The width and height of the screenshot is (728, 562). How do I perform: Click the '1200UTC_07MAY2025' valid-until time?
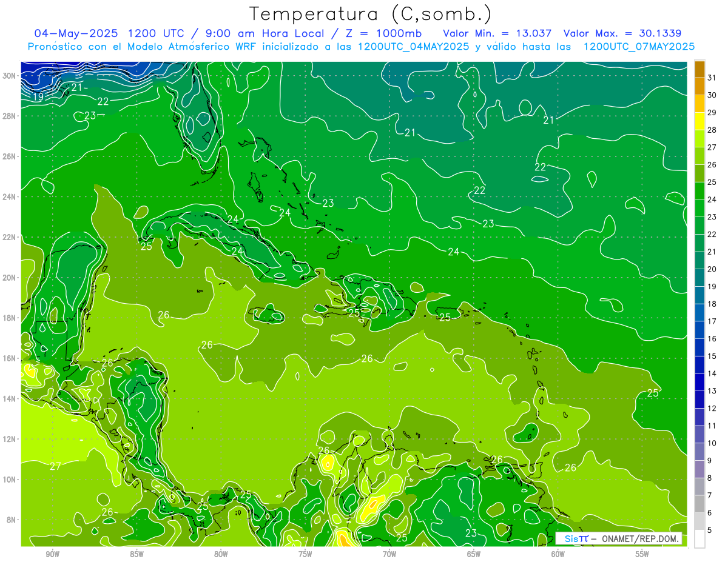pos(639,47)
